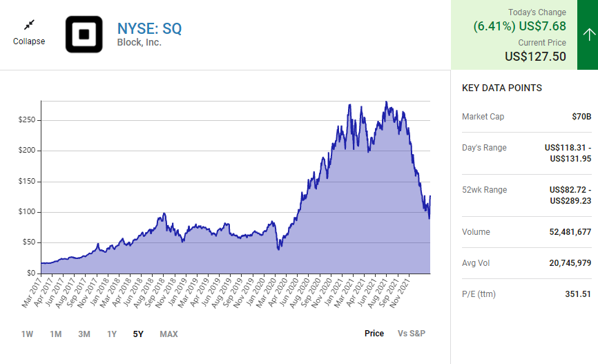
Task: Click the Collapse arrows icon
Action: point(29,25)
